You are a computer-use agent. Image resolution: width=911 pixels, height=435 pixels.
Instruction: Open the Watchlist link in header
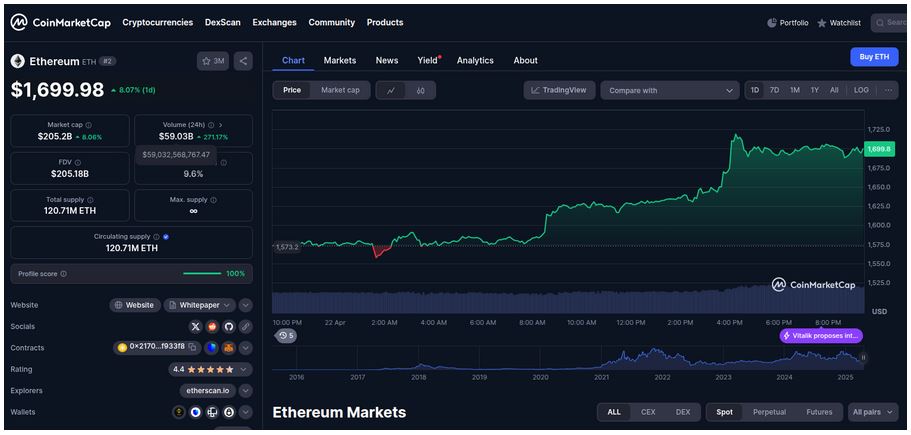(x=839, y=23)
